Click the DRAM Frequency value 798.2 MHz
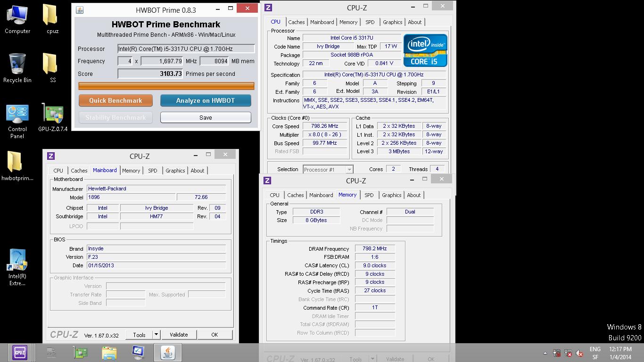This screenshot has width=644, height=362. 375,249
